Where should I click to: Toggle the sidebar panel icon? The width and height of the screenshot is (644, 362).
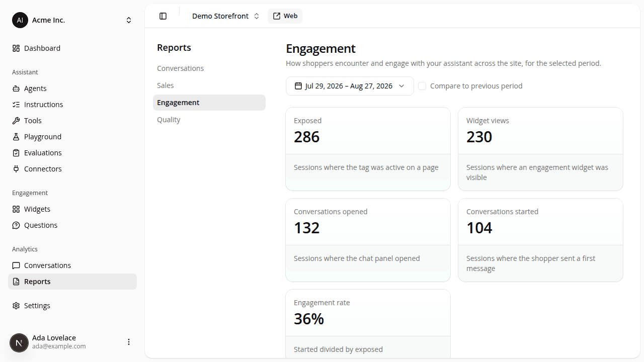point(163,16)
